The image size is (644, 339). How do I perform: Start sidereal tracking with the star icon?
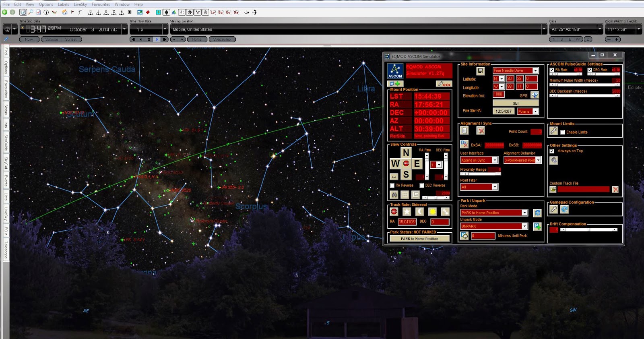point(407,212)
